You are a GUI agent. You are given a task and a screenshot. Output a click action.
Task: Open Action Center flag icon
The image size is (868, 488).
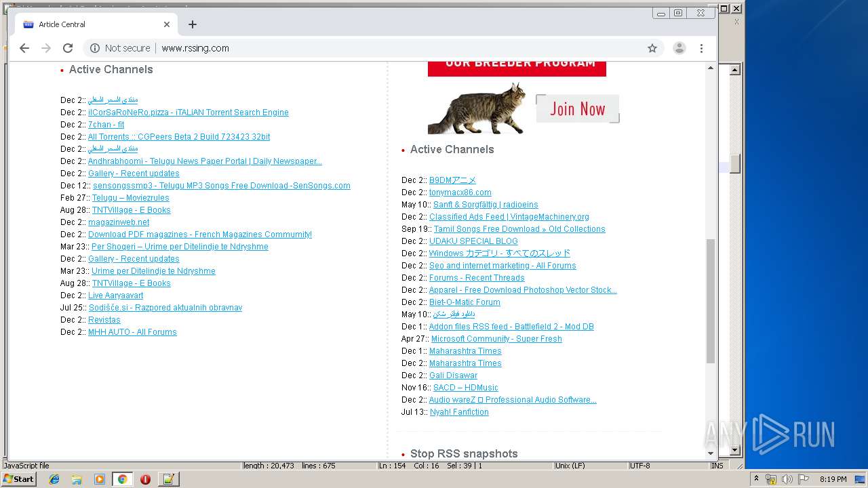pyautogui.click(x=803, y=479)
